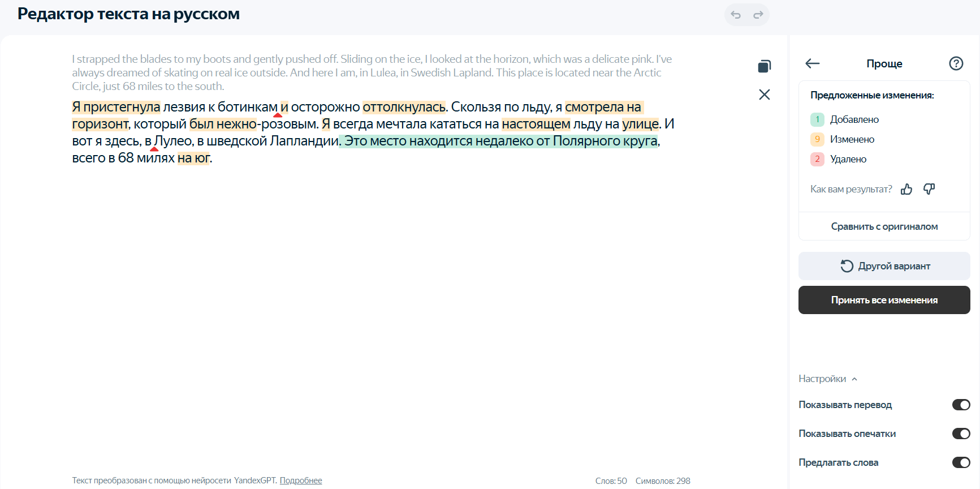
Task: Click the undo arrow icon
Action: (x=736, y=15)
